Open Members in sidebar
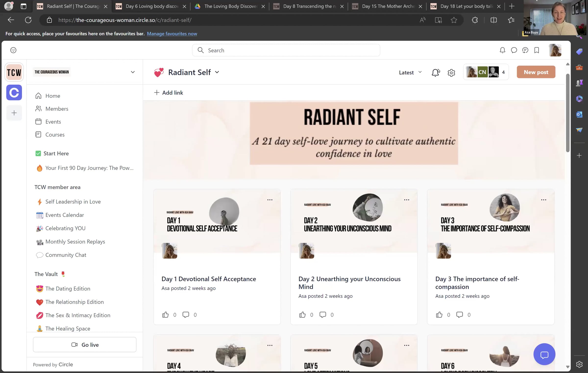The height and width of the screenshot is (373, 588). tap(57, 109)
